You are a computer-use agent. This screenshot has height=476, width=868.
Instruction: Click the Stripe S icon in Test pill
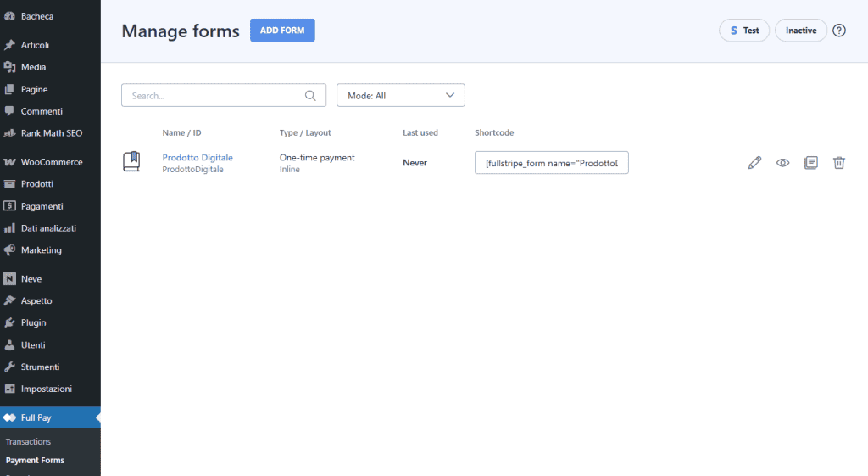tap(734, 31)
